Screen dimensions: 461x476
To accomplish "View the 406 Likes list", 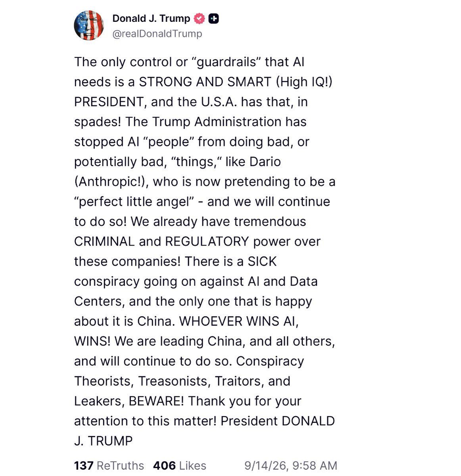I will pos(180,465).
